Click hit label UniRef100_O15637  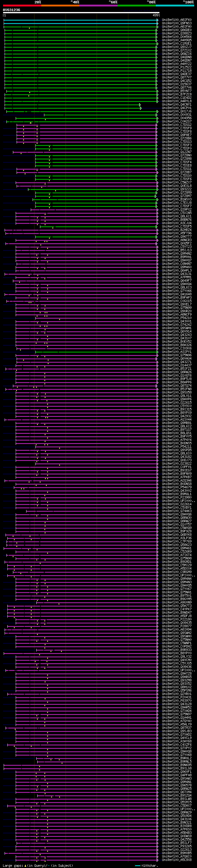(x=176, y=84)
